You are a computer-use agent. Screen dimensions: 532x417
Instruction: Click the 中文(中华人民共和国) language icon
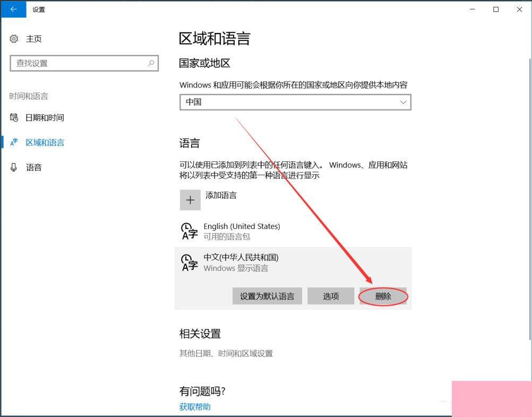(190, 262)
